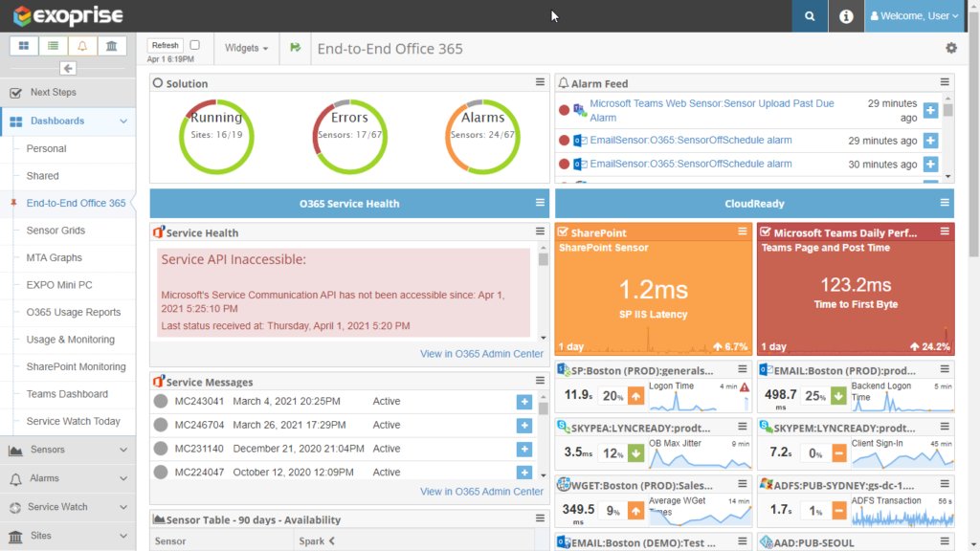
Task: Toggle SharePoint tile checkbox icon
Action: pos(563,232)
